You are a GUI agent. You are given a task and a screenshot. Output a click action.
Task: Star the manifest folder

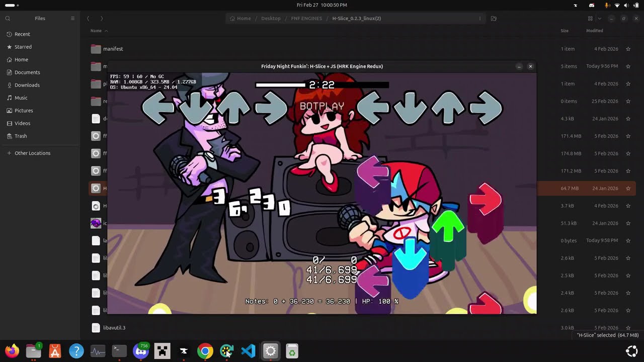click(x=628, y=49)
